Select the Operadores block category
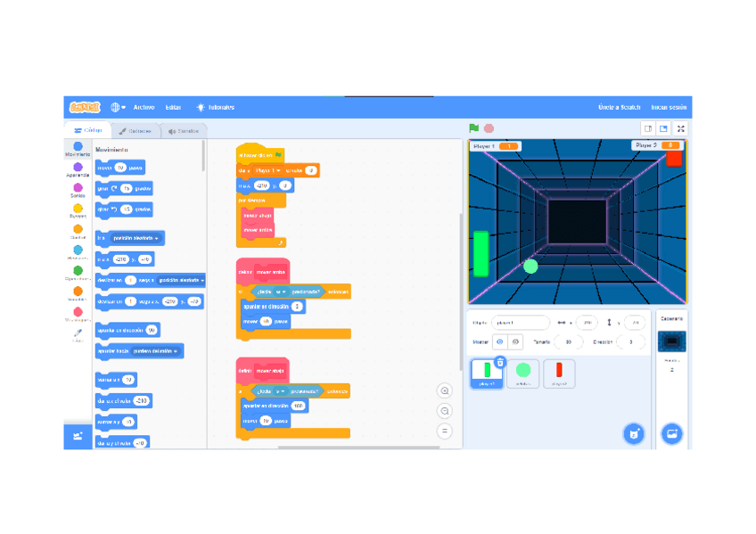The height and width of the screenshot is (534, 756). tap(78, 274)
